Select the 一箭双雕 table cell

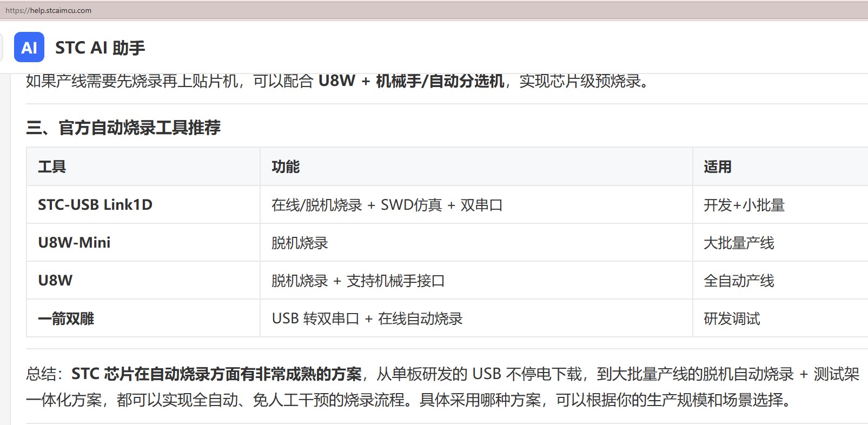coord(143,318)
